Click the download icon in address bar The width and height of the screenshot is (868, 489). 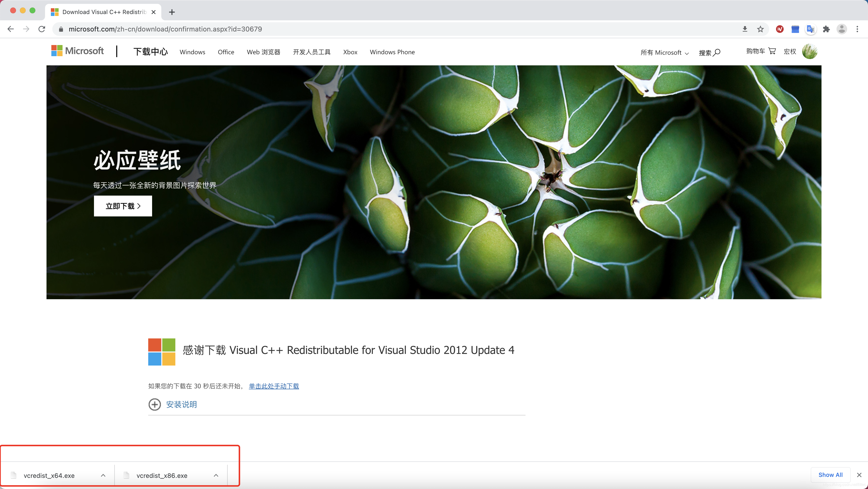point(745,29)
